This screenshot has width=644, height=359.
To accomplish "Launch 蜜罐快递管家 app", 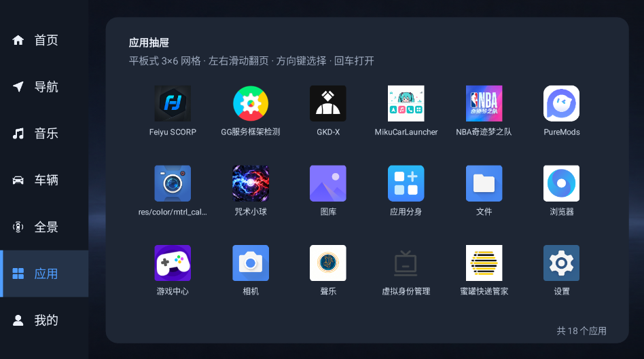I will (x=484, y=263).
